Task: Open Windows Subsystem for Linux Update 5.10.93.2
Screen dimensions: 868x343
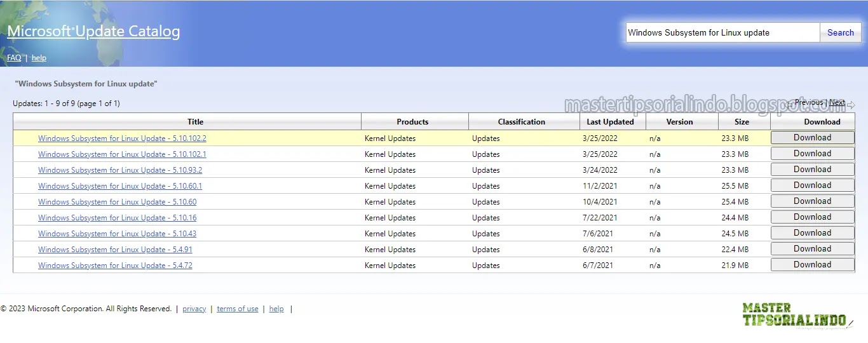Action: 120,170
